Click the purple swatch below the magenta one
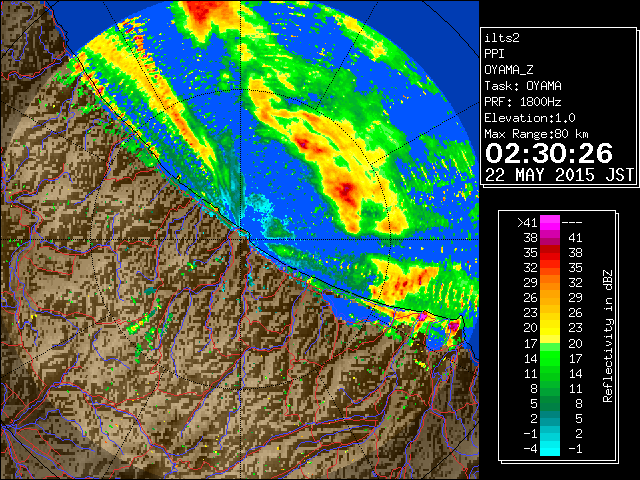This screenshot has height=480, width=640. coord(550,238)
